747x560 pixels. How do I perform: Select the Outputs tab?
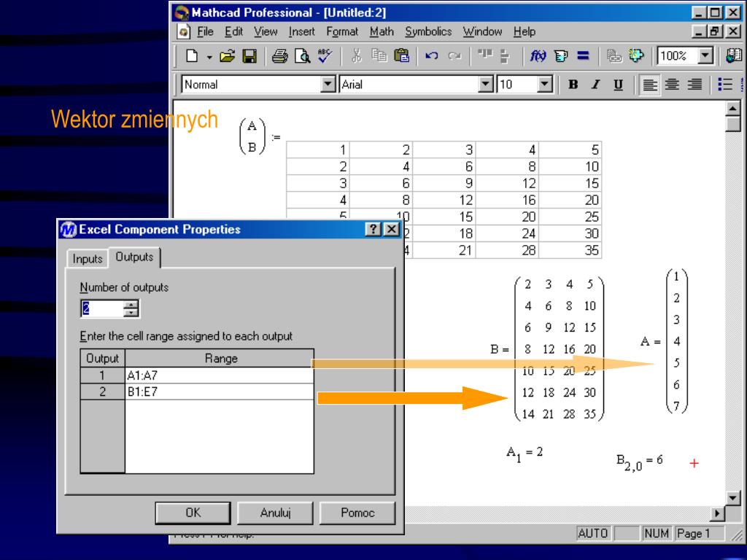(x=134, y=257)
